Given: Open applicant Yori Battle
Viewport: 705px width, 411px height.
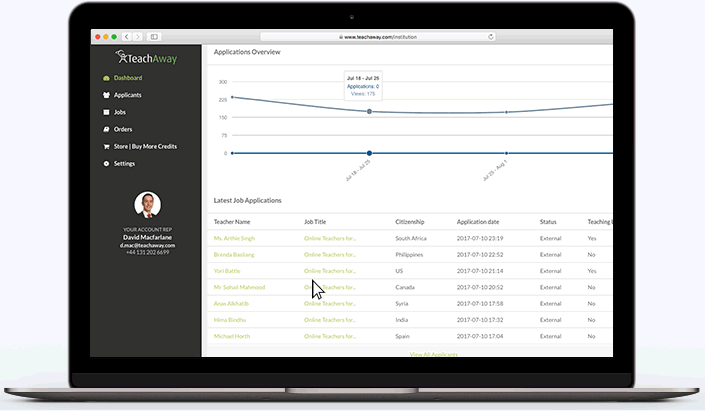Looking at the screenshot, I should [x=227, y=271].
